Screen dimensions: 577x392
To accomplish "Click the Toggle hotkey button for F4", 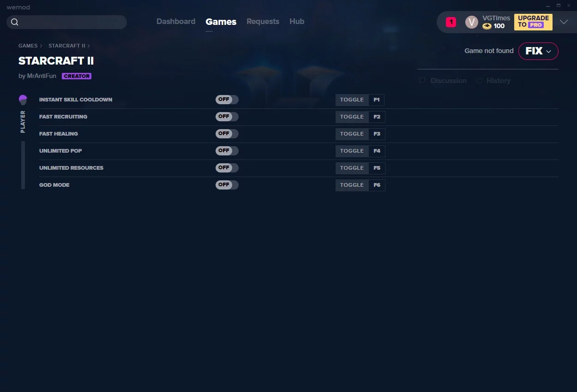I will click(352, 151).
